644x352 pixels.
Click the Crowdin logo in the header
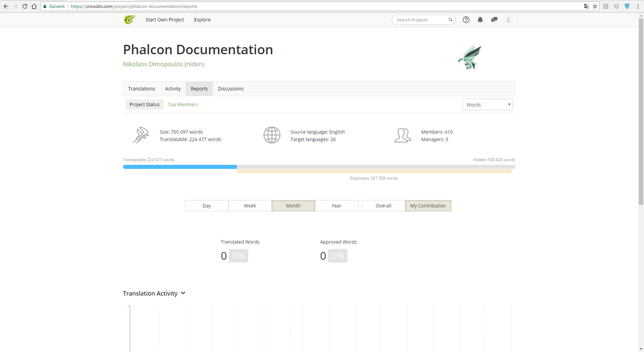tap(130, 20)
